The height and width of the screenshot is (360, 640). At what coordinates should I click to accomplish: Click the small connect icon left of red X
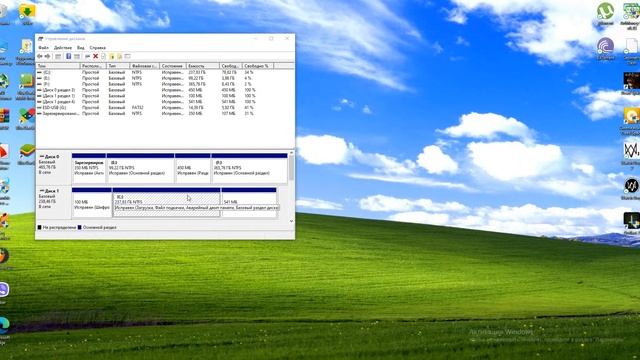[87, 56]
